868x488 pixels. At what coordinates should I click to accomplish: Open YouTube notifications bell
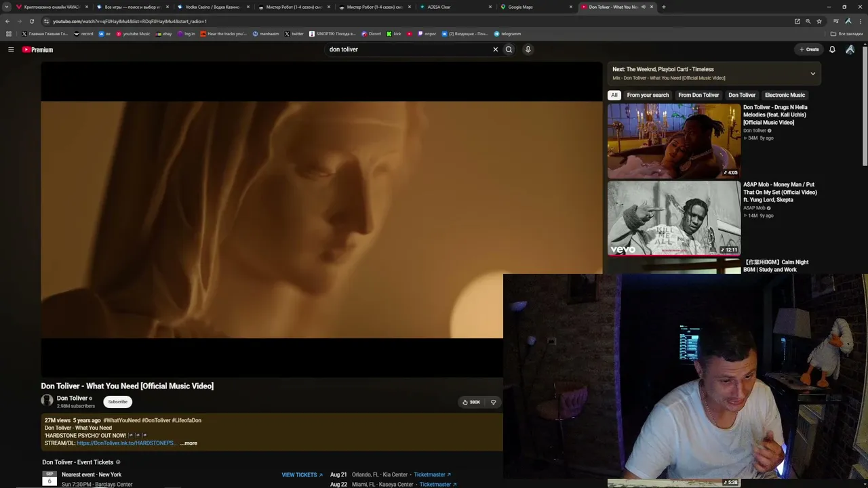pyautogui.click(x=832, y=49)
